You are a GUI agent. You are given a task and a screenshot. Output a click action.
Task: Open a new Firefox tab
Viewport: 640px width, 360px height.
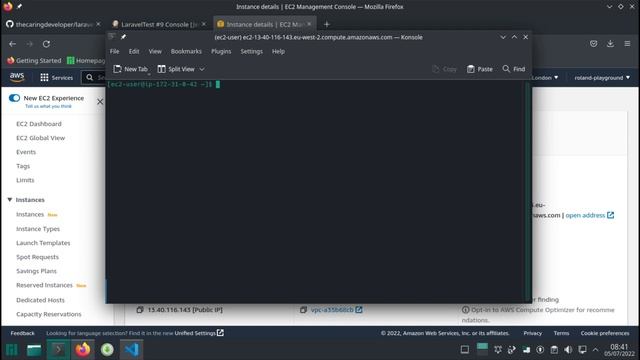pos(327,24)
